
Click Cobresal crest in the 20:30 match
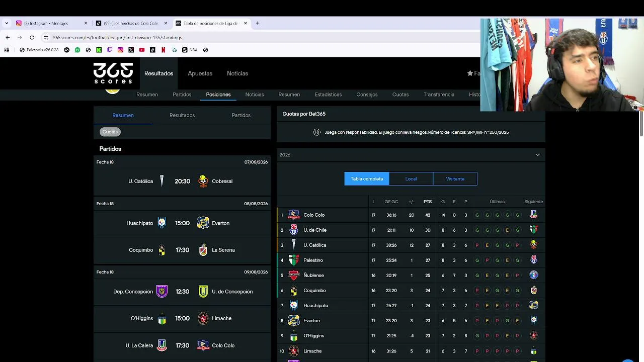pyautogui.click(x=203, y=181)
